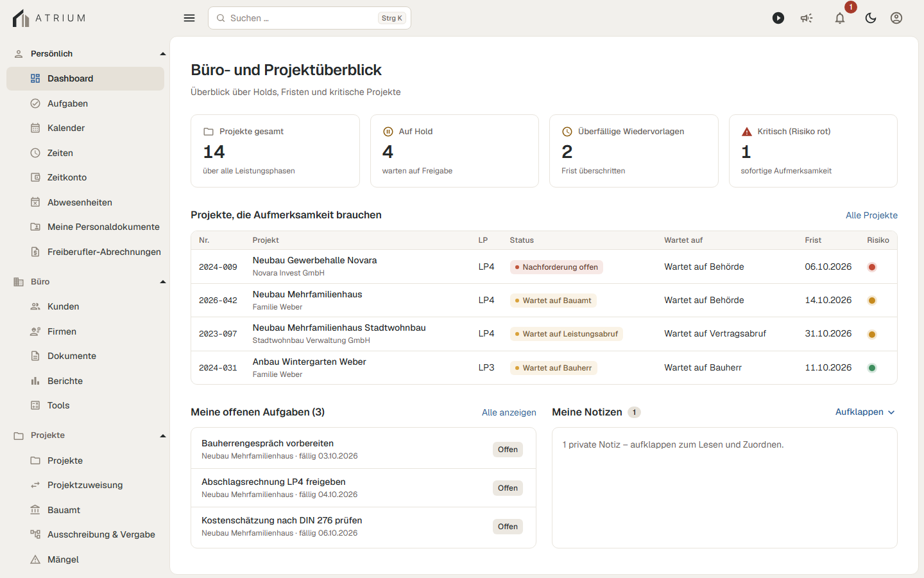The height and width of the screenshot is (578, 924).
Task: Collapse the Persönlich sidebar section
Action: pos(163,54)
